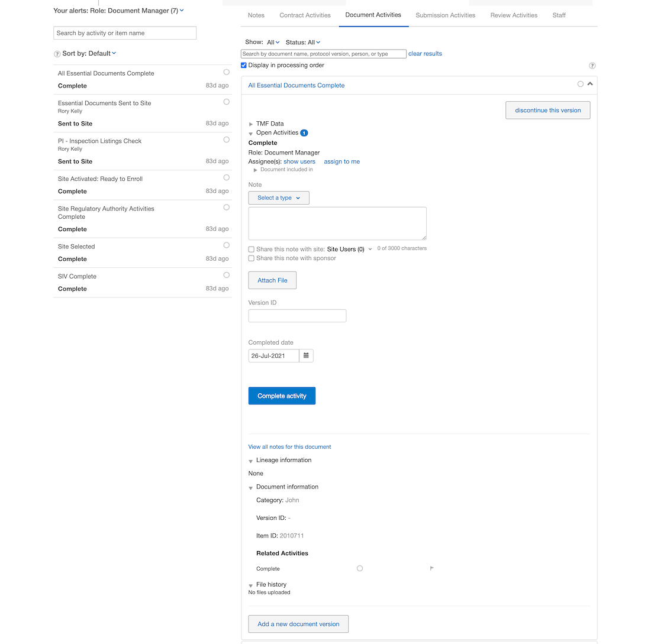The height and width of the screenshot is (644, 651).
Task: Switch to Review Activities tab
Action: [514, 15]
